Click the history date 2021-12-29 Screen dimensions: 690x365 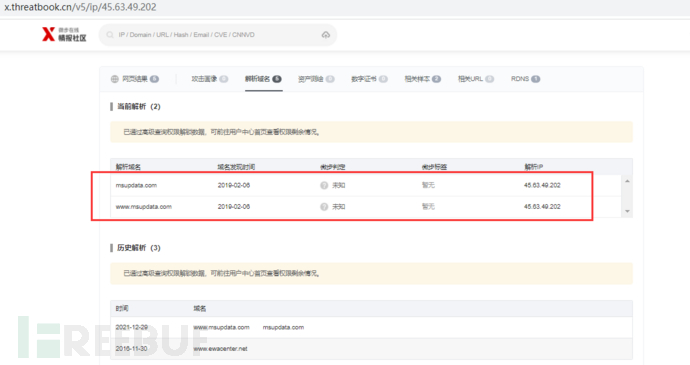132,327
